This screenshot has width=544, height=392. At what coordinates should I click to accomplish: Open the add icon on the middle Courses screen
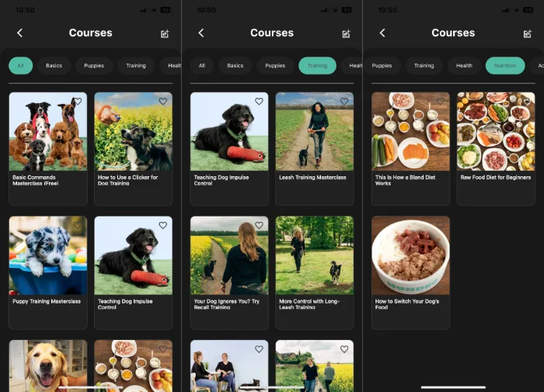346,33
